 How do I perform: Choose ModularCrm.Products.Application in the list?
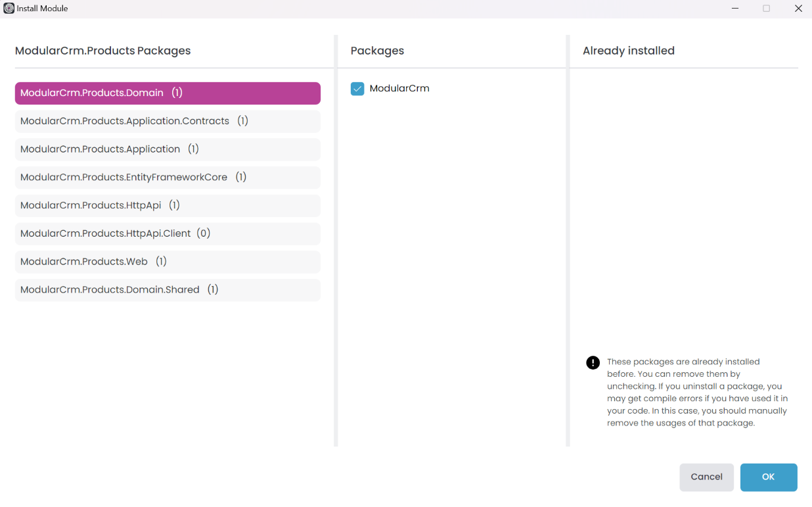(168, 149)
